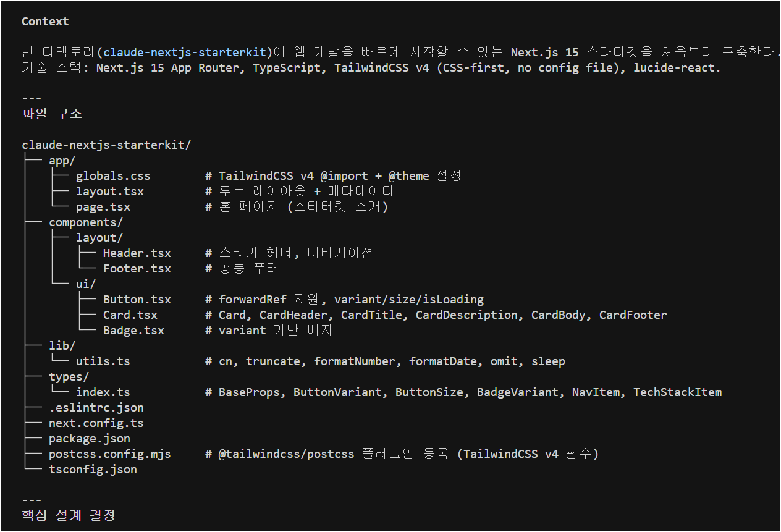The image size is (781, 532).
Task: Click the layout.tsx file entry
Action: (x=110, y=192)
